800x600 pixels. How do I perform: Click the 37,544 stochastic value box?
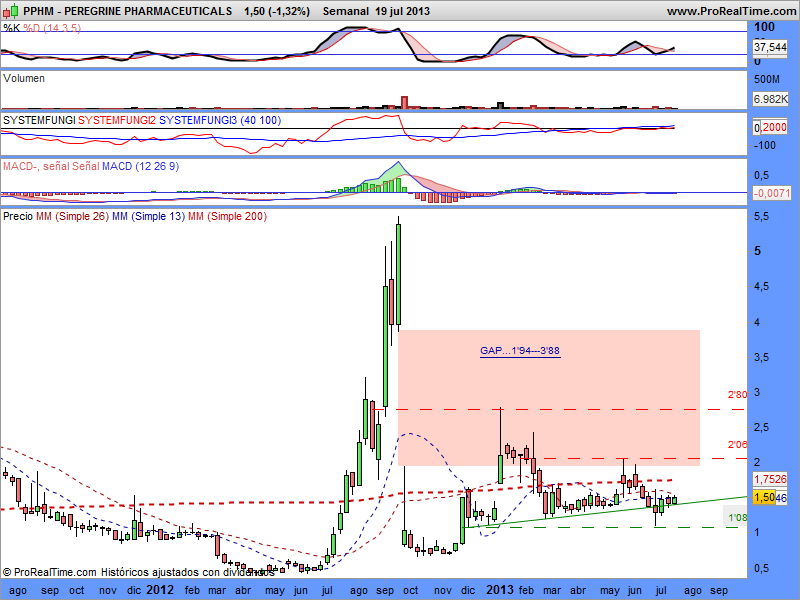tap(770, 47)
